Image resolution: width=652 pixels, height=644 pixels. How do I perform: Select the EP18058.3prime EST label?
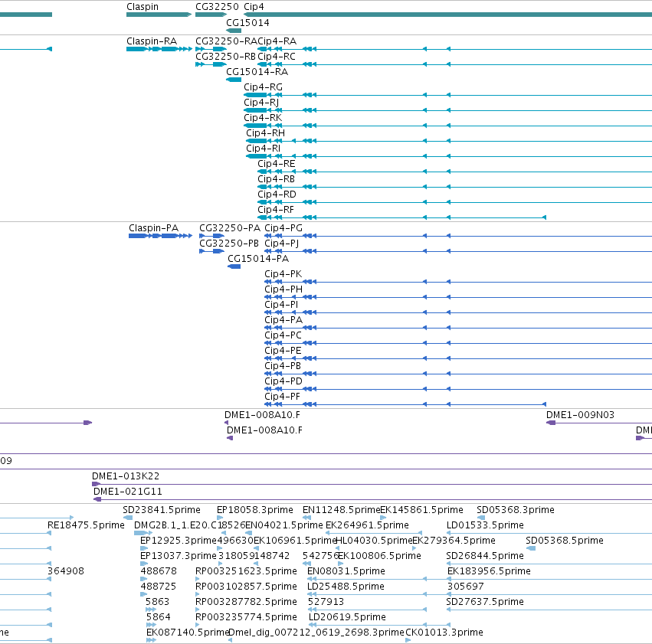[255, 510]
